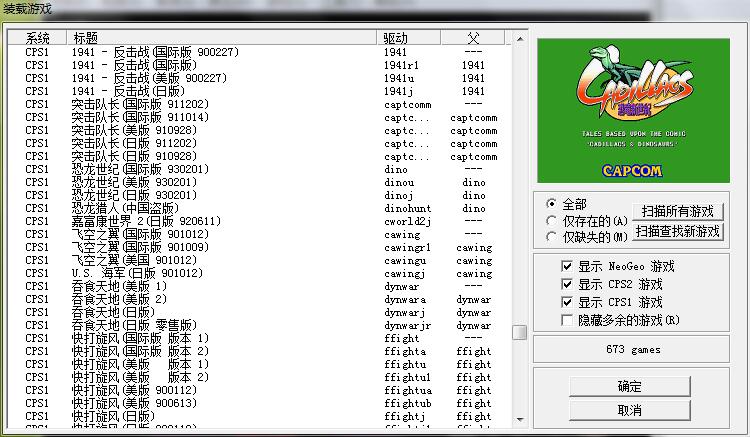Screen dimensions: 750x437
Task: Select the 全部 radio button
Action: pos(551,203)
